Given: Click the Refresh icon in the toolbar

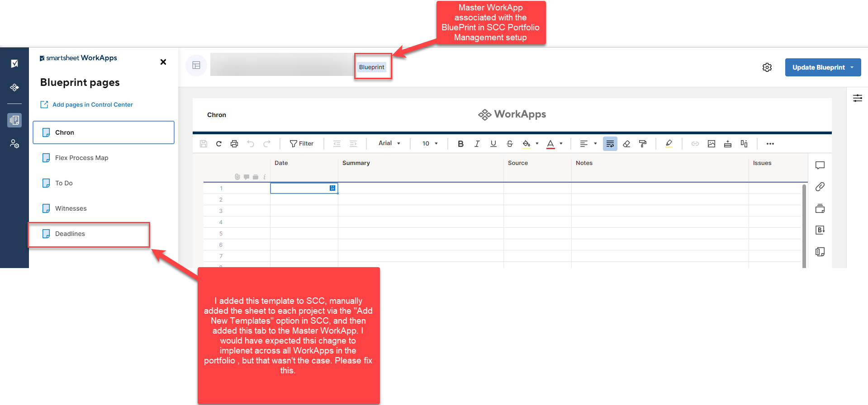Looking at the screenshot, I should click(219, 144).
